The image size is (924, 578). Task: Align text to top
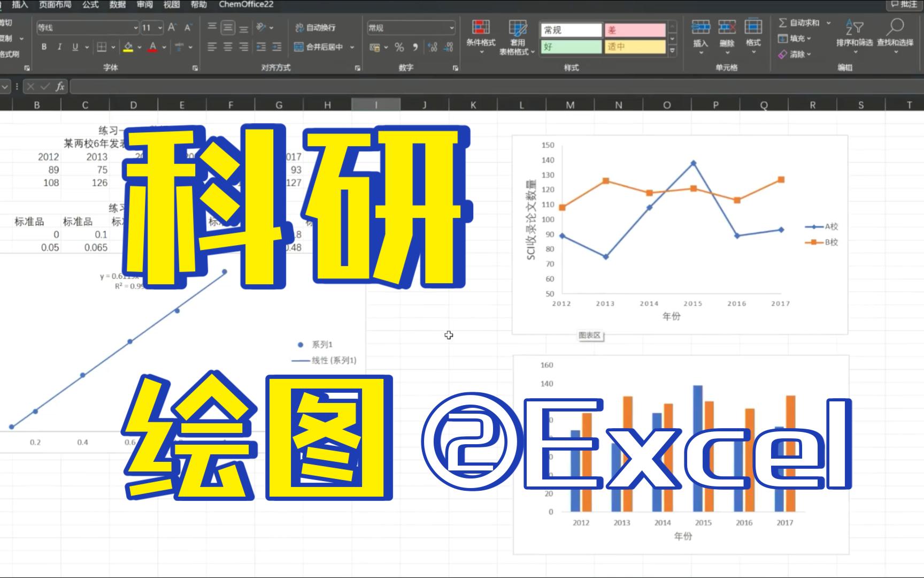tap(212, 27)
